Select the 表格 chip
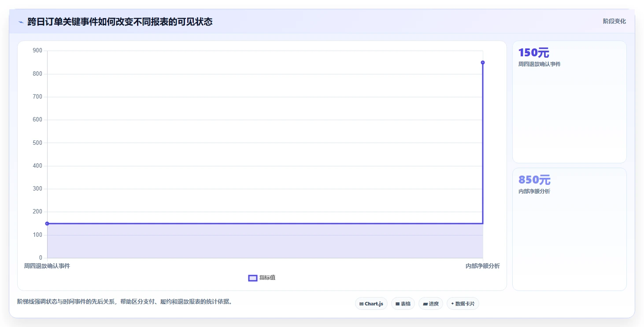644x327 pixels. click(x=403, y=304)
